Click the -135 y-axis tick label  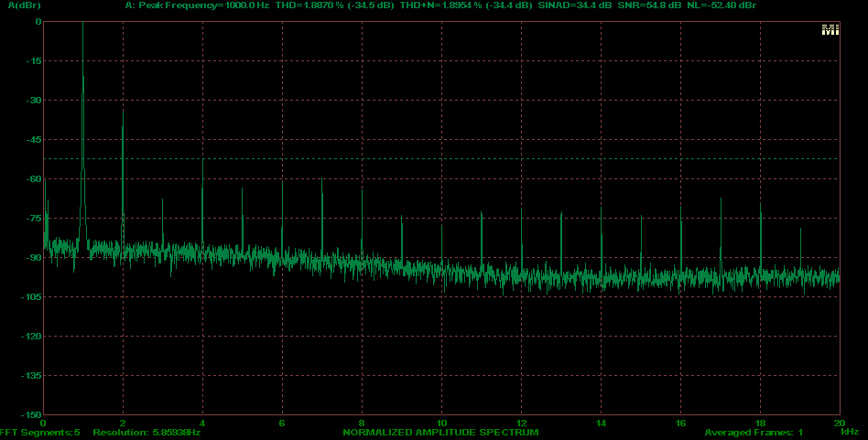tap(31, 375)
